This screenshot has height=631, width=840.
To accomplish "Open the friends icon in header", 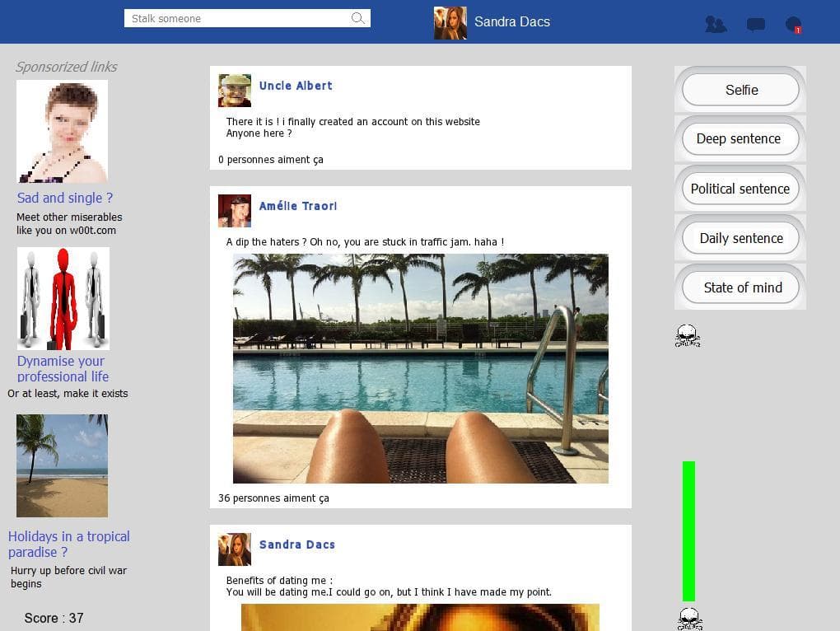I will pyautogui.click(x=716, y=24).
